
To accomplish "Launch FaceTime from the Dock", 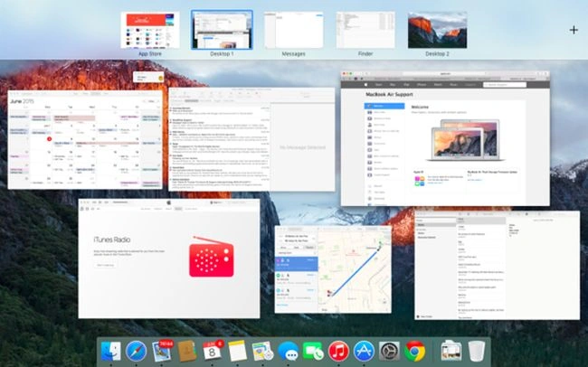I will [313, 352].
